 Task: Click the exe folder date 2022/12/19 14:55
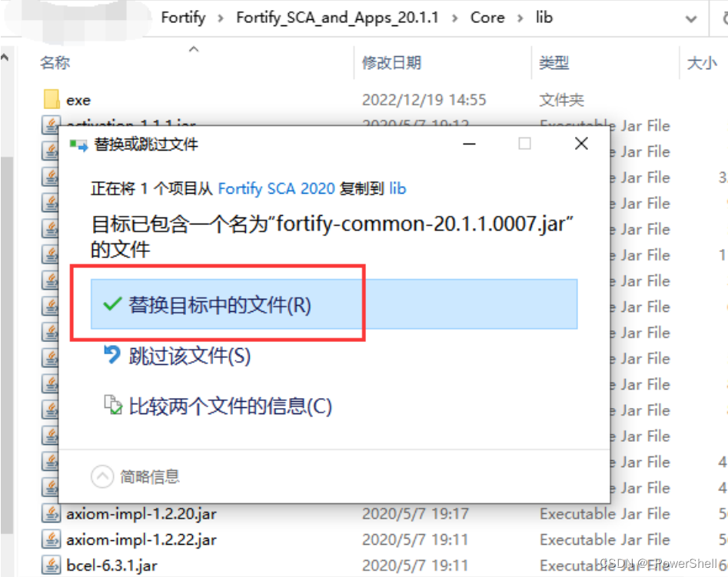[424, 100]
